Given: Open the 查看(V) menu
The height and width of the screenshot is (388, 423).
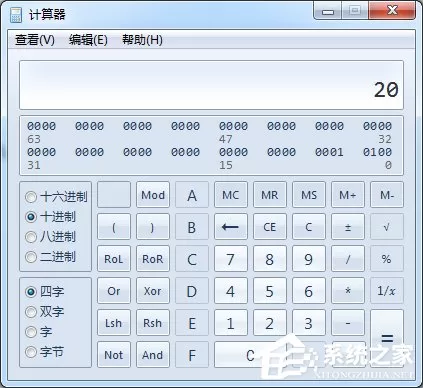Looking at the screenshot, I should 35,40.
